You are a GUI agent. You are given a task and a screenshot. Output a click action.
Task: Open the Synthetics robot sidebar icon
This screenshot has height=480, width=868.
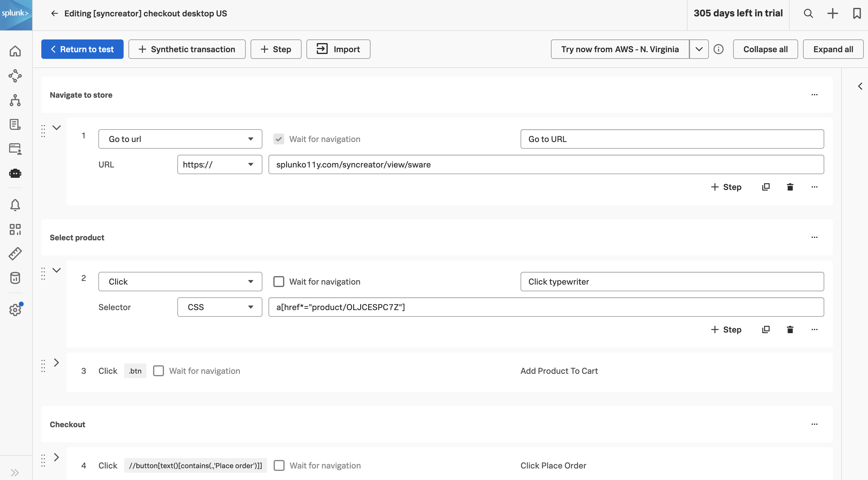[x=15, y=173]
